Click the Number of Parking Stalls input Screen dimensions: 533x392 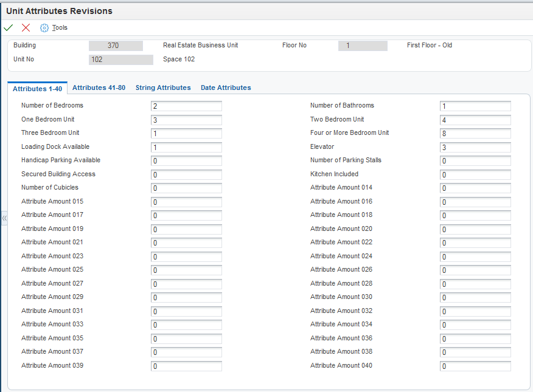(x=475, y=161)
